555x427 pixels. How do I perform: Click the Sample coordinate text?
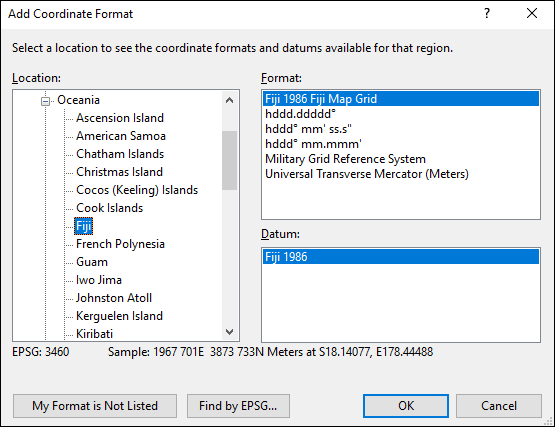(x=270, y=352)
